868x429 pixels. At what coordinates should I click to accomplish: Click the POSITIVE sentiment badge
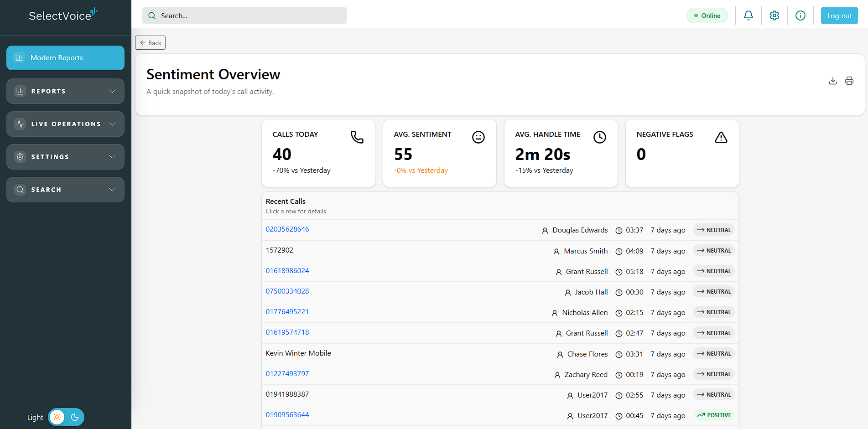point(714,415)
